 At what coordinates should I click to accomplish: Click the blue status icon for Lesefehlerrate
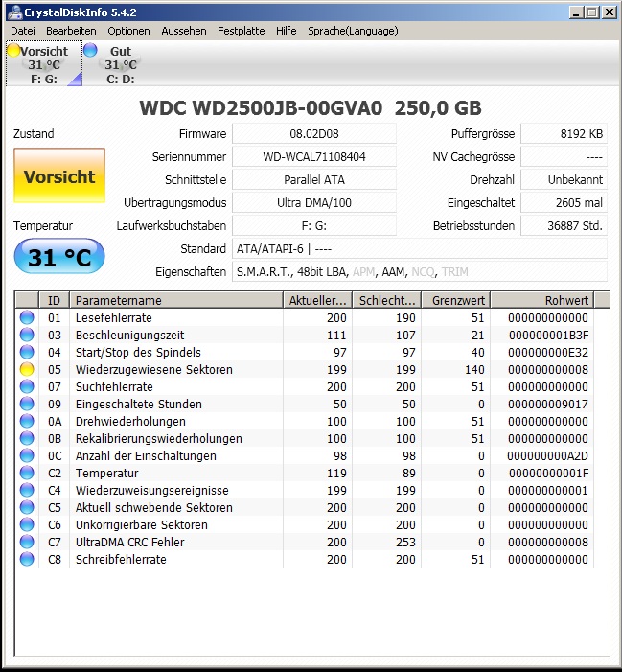[27, 317]
